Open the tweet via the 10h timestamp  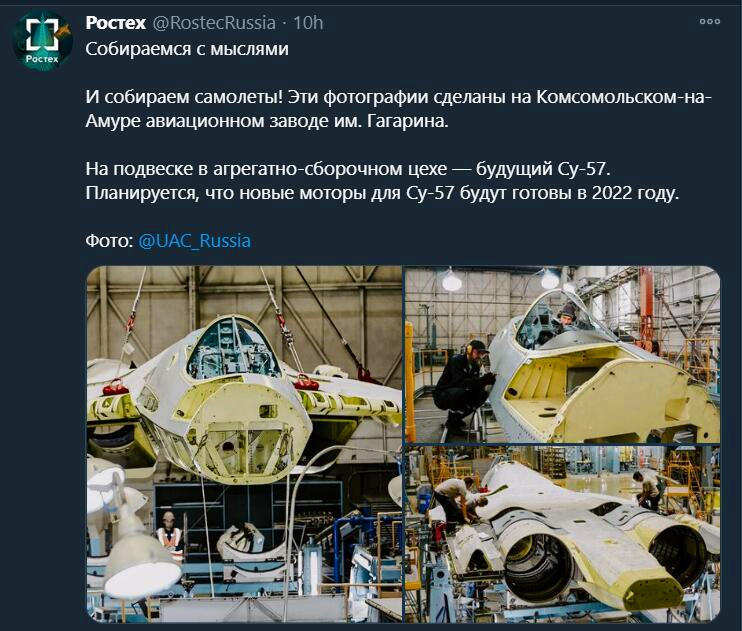click(x=308, y=23)
